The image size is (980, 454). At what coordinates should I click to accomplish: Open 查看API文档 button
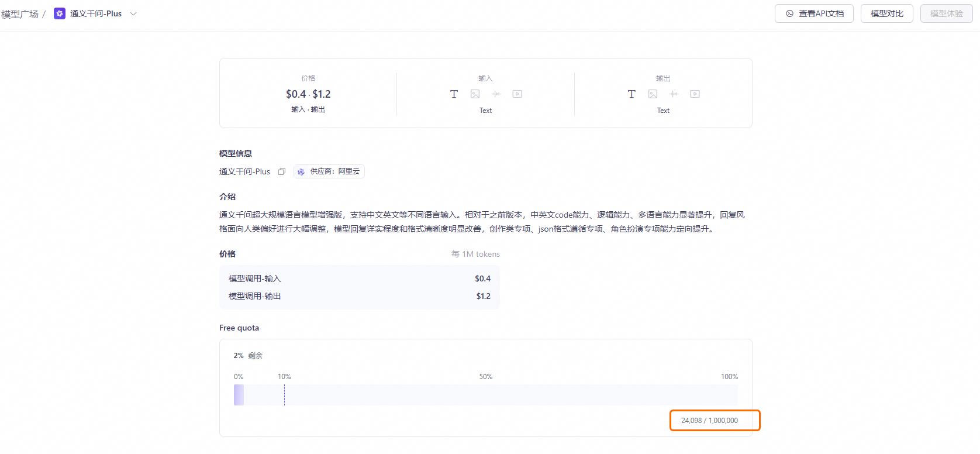[x=814, y=13]
